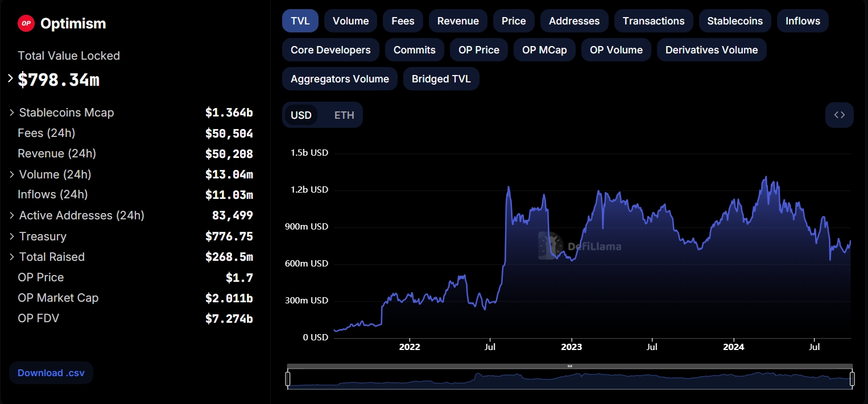Toggle the Bridged TVL chart chip
The image size is (868, 404).
441,79
